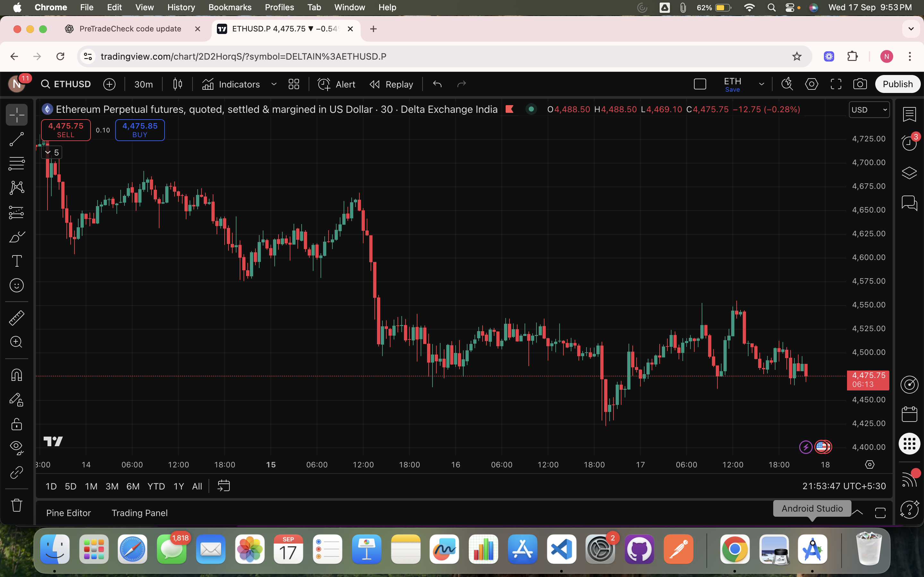This screenshot has width=924, height=577.
Task: Click the red 4,475.75 price label
Action: coord(868,380)
